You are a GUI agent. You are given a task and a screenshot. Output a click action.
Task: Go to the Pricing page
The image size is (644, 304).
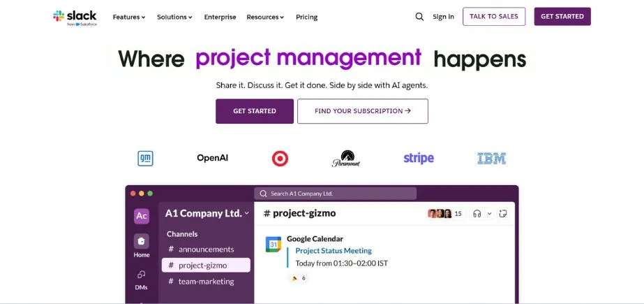pyautogui.click(x=307, y=17)
